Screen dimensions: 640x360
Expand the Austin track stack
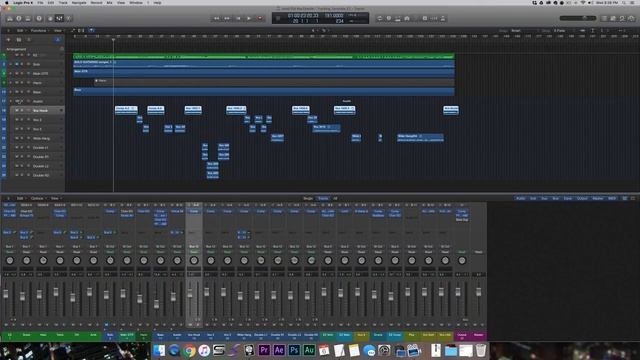(10, 101)
